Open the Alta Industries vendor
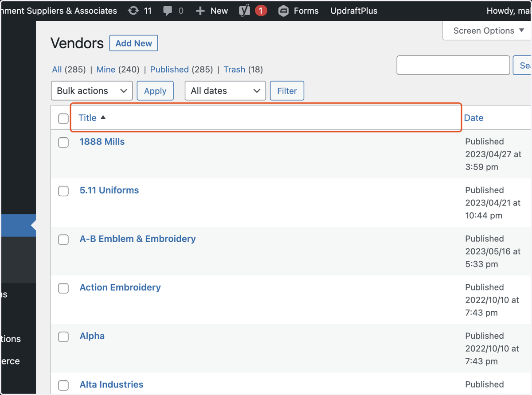The width and height of the screenshot is (532, 395). click(111, 384)
